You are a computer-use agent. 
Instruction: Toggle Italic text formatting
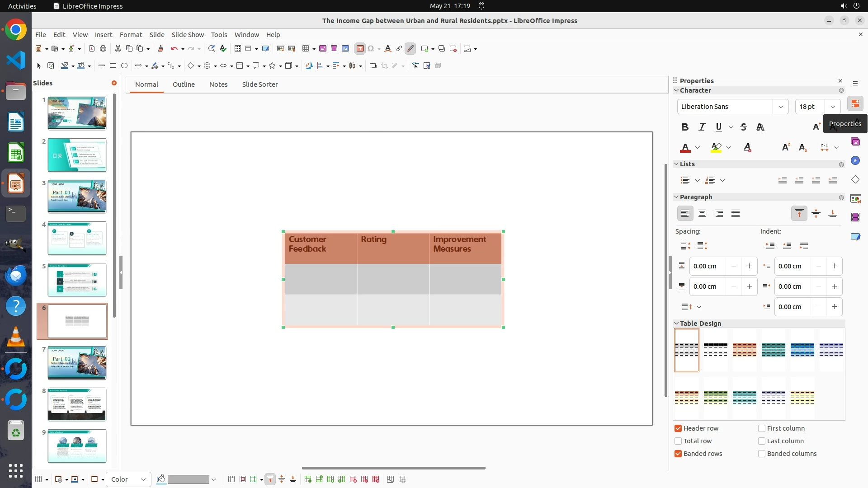pos(702,127)
